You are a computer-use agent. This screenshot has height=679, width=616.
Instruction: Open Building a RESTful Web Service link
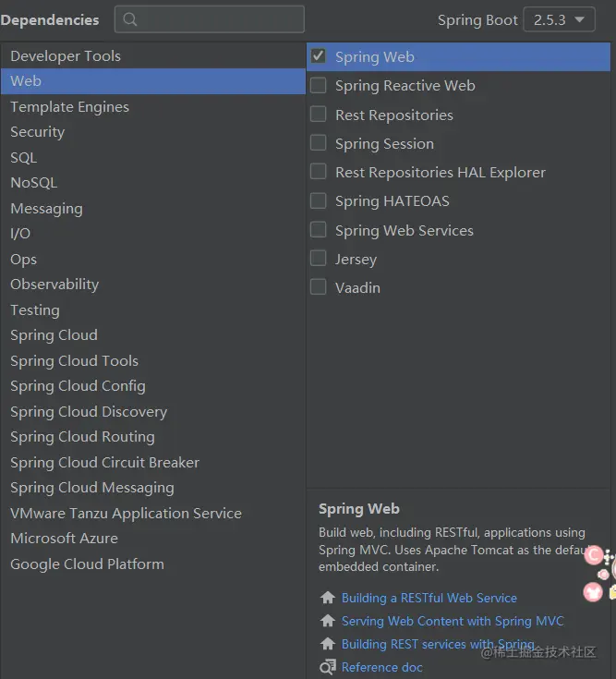click(429, 598)
